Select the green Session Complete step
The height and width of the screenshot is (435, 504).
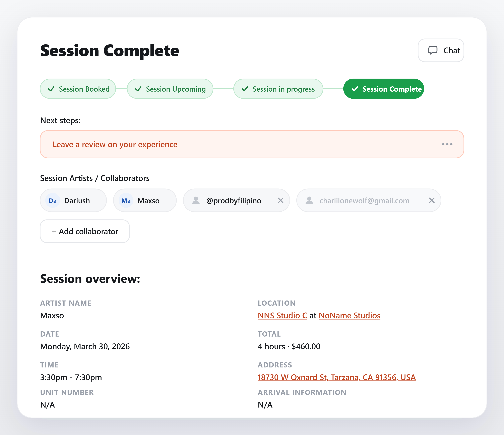(x=384, y=89)
